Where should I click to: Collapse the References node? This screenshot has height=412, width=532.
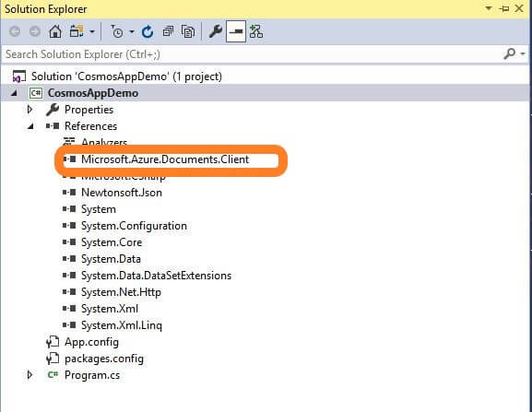(30, 126)
